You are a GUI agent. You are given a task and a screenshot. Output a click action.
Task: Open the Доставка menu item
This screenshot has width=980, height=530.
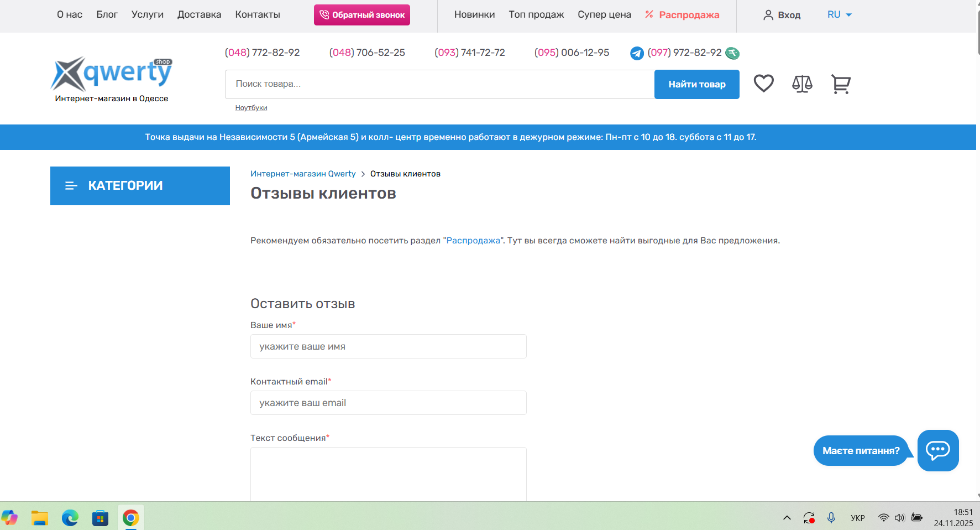tap(199, 15)
